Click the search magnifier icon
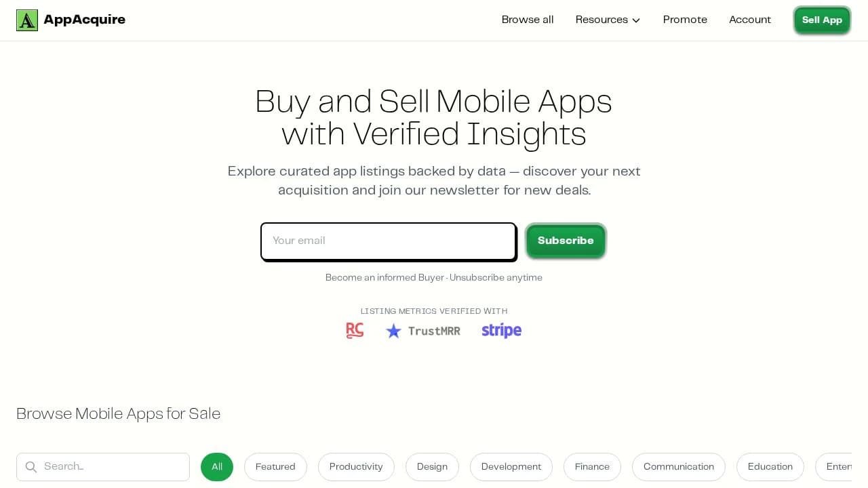 [x=31, y=466]
